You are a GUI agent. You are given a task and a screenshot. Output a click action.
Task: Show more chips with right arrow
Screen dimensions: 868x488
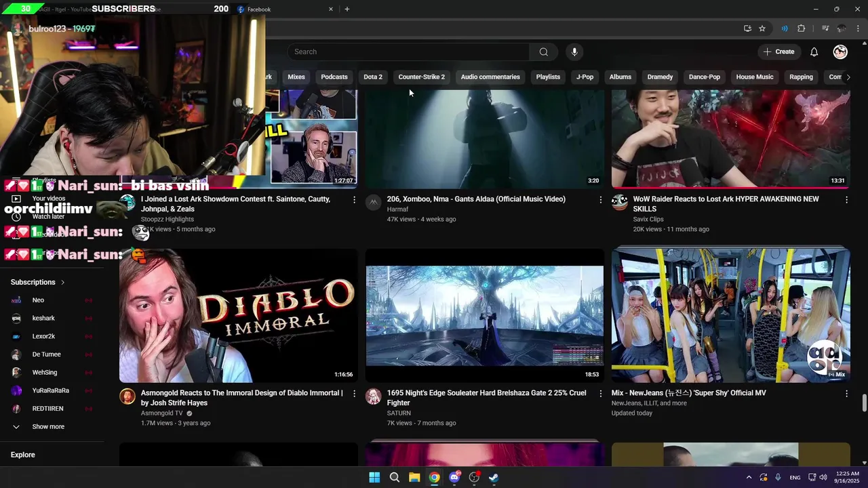pos(848,77)
